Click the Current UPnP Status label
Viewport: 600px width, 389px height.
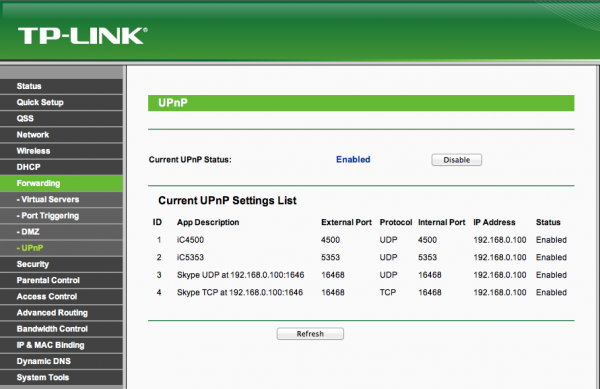[190, 160]
